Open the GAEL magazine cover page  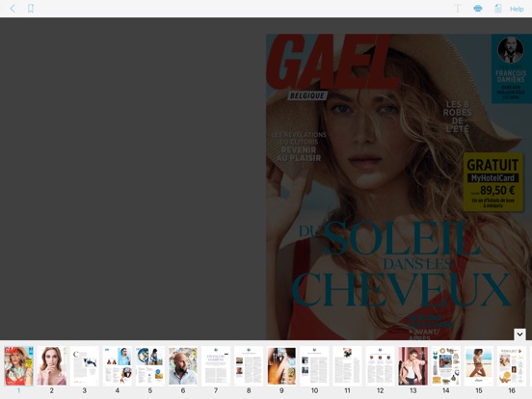click(x=399, y=187)
